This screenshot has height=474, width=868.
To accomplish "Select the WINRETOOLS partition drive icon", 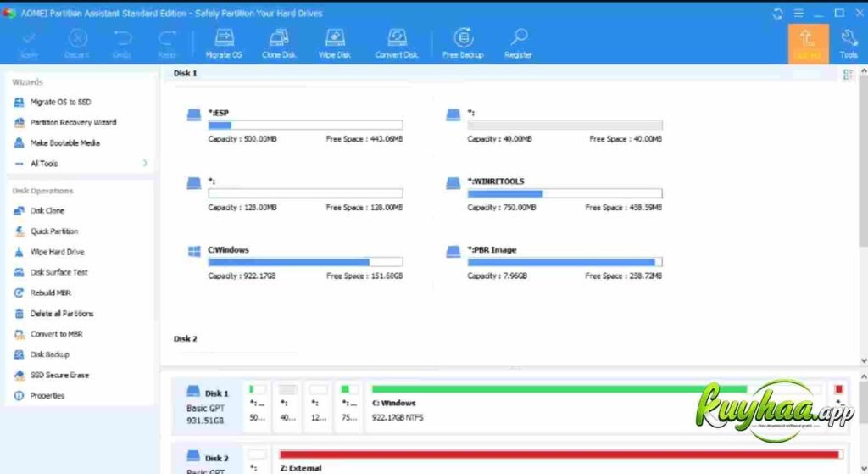I will point(453,183).
